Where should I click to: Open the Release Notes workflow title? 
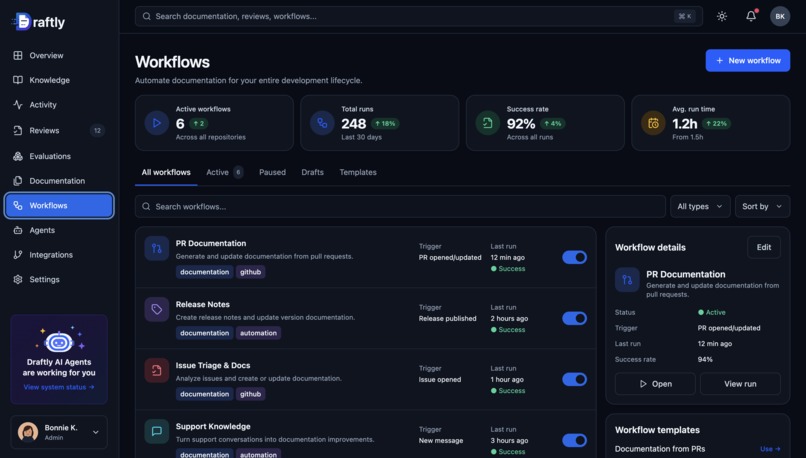[203, 304]
